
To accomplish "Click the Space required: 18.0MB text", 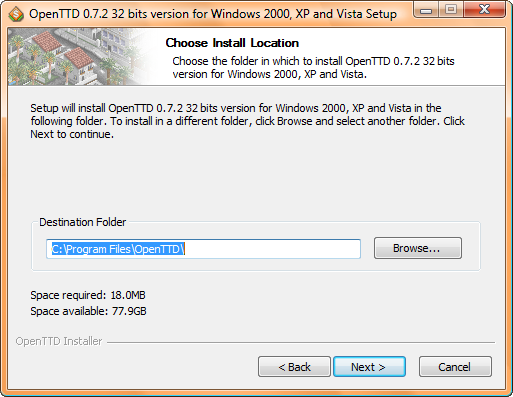I will (88, 295).
